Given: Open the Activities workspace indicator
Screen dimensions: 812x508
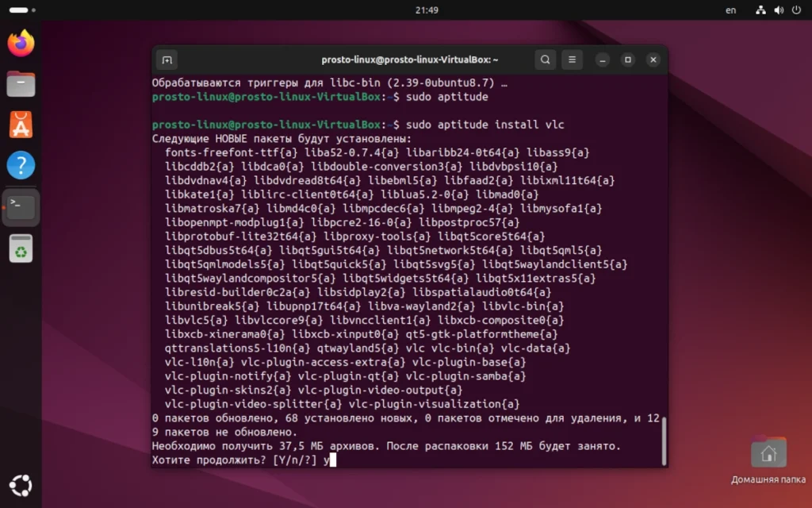Looking at the screenshot, I should tap(22, 10).
